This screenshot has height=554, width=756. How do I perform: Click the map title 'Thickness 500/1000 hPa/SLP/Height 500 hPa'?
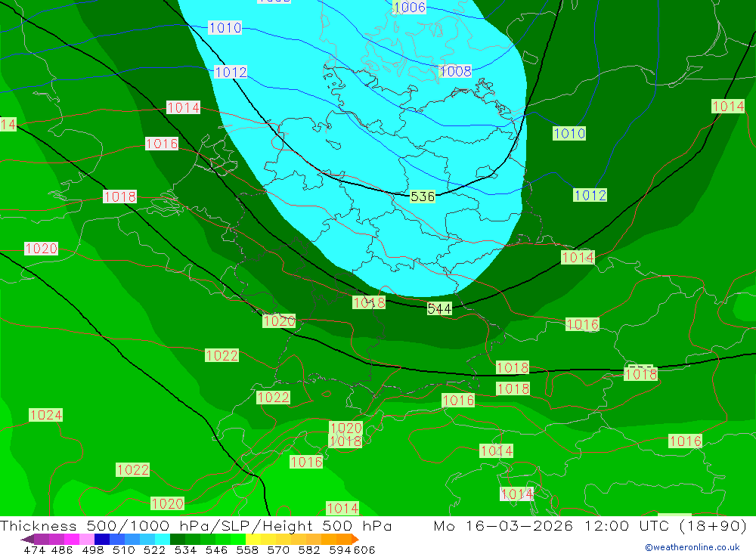pyautogui.click(x=196, y=525)
